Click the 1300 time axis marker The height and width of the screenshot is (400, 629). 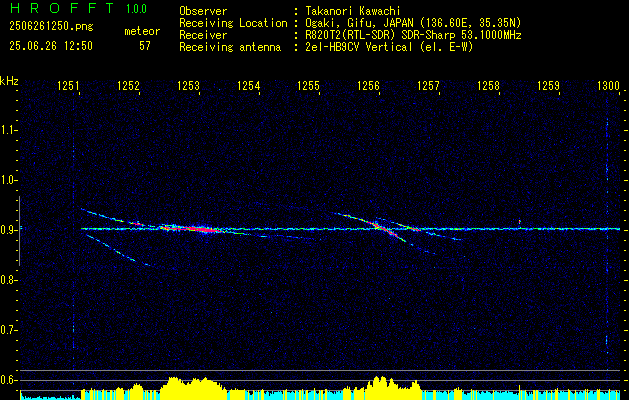pyautogui.click(x=609, y=85)
